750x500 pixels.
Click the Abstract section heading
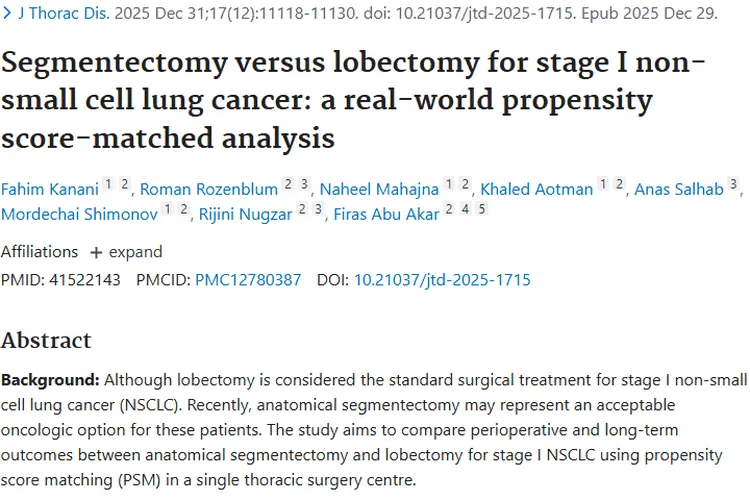click(46, 340)
